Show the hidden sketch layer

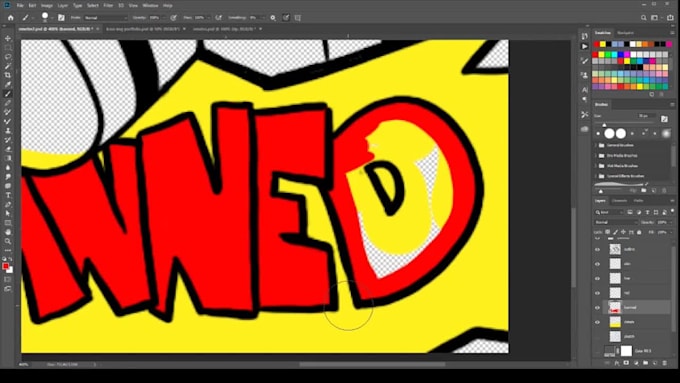pos(598,337)
